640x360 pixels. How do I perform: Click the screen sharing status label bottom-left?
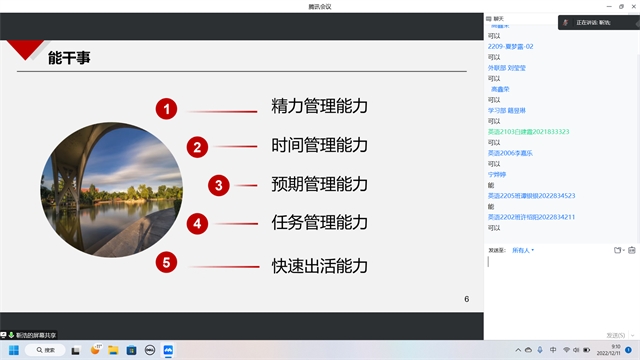pos(29,335)
